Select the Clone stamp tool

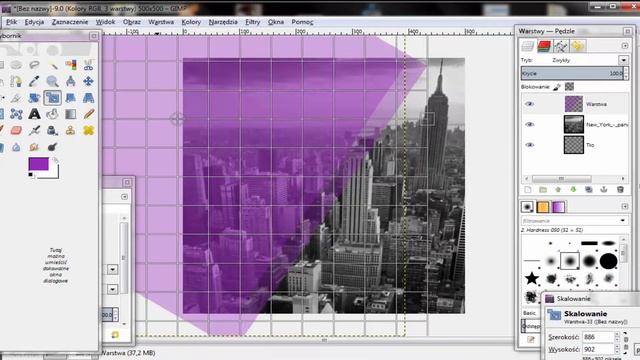(70, 130)
